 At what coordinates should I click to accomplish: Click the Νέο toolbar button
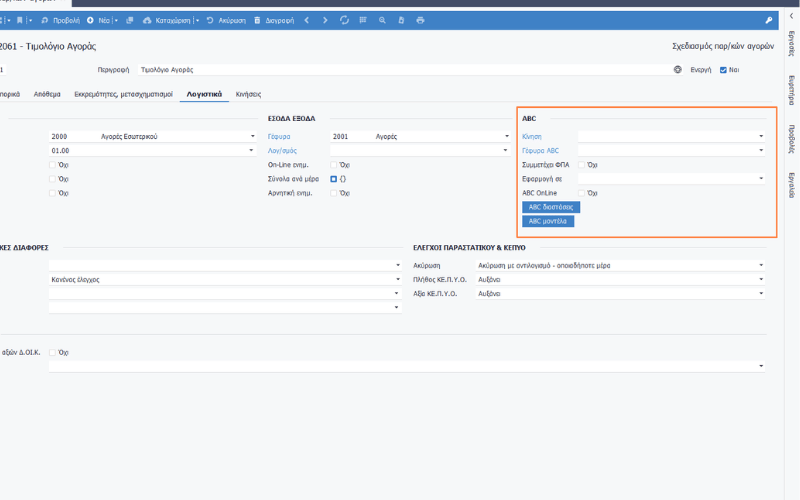[x=98, y=20]
